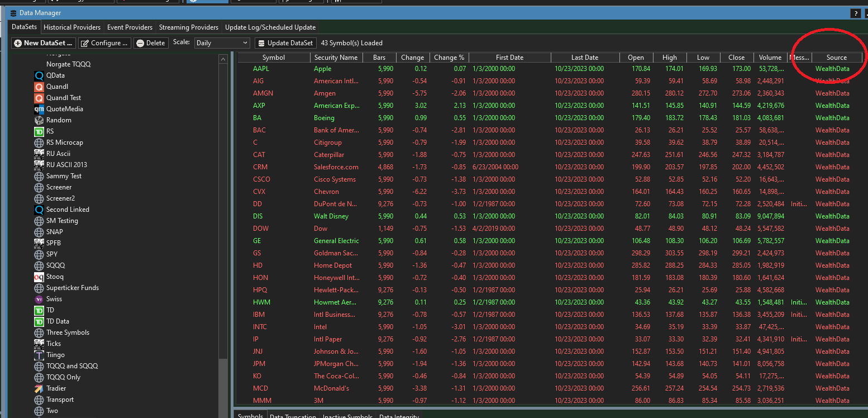Click the Ticks dataset icon
This screenshot has height=418, width=868.
click(x=39, y=344)
